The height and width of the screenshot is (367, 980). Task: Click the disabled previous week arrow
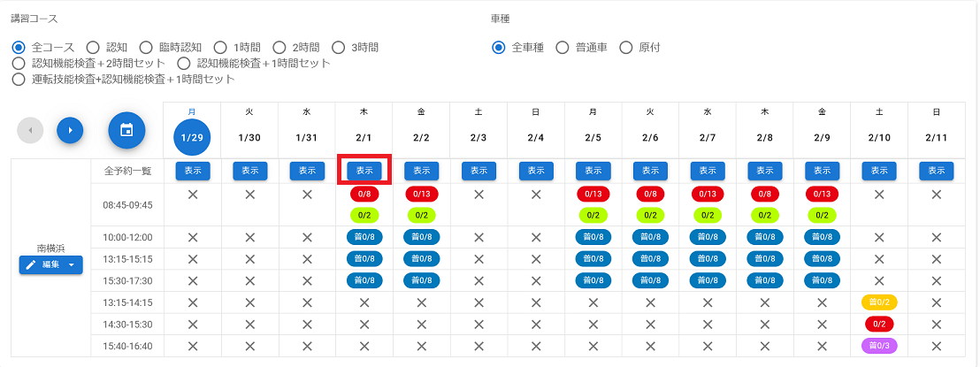30,130
